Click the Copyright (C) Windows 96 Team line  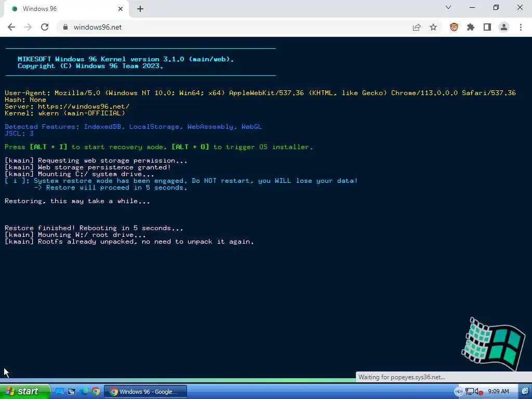90,66
